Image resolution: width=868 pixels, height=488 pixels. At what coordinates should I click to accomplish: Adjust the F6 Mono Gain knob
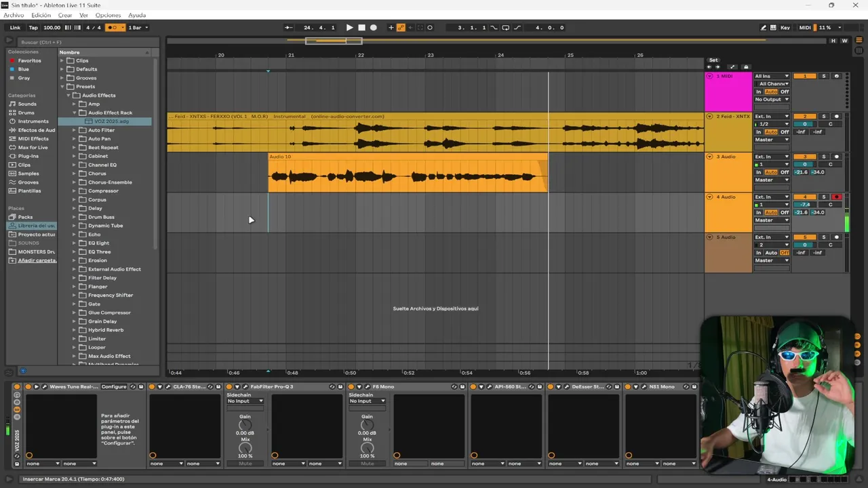367,426
